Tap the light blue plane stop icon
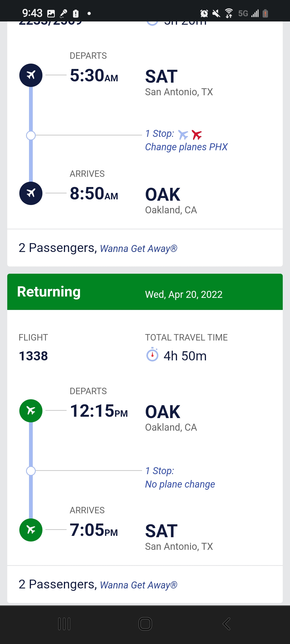Screen dimensions: 290x644 183,135
